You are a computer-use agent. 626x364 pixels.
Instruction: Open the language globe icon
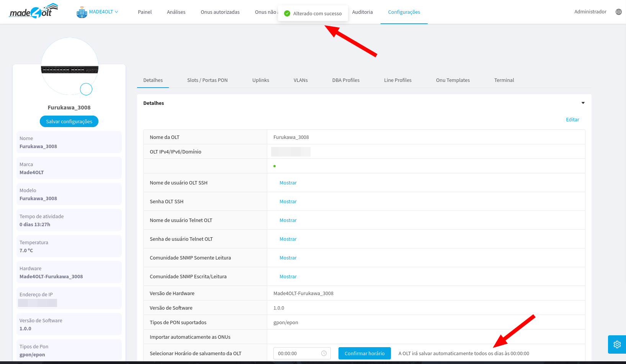pyautogui.click(x=618, y=12)
